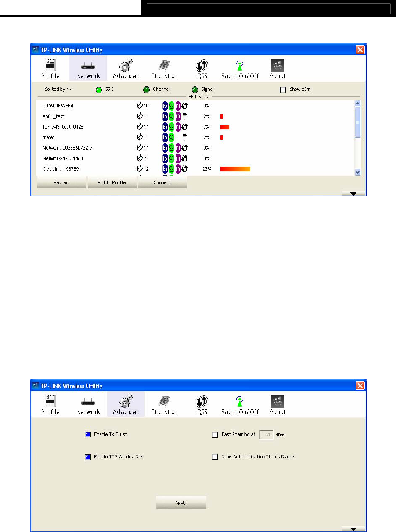396x532 pixels.
Task: Click Rescan button
Action: coord(61,182)
